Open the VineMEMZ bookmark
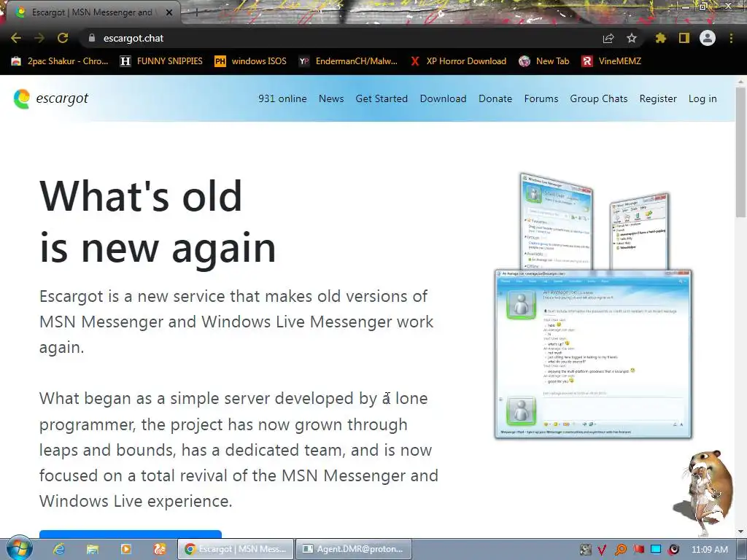747x560 pixels. coord(611,61)
